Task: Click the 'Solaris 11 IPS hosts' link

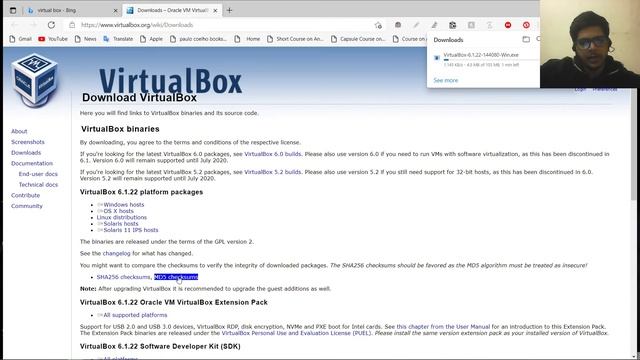Action: click(x=131, y=230)
